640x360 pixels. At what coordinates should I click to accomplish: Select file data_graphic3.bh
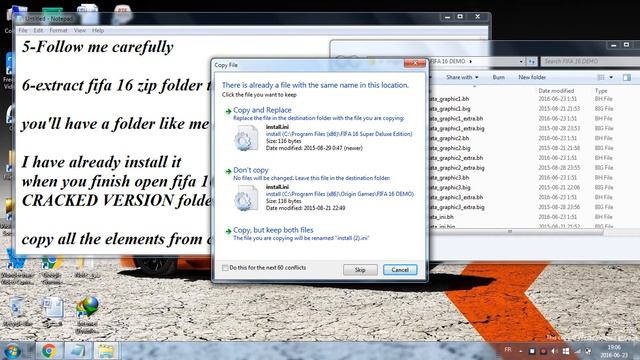(449, 178)
